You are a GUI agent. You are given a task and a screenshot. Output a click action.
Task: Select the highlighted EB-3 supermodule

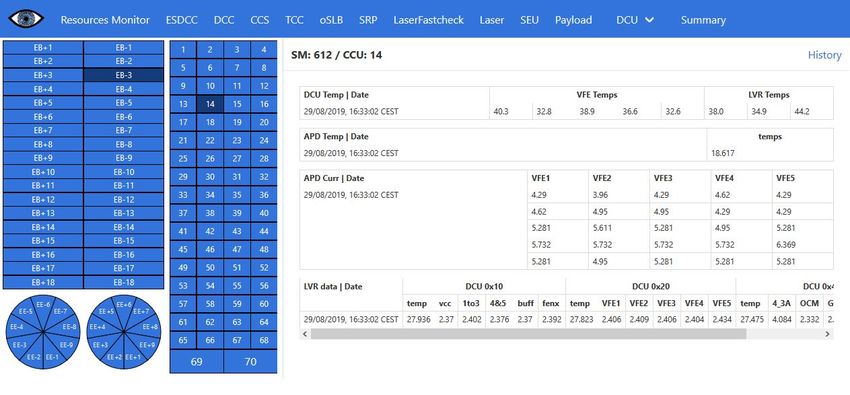[x=124, y=75]
